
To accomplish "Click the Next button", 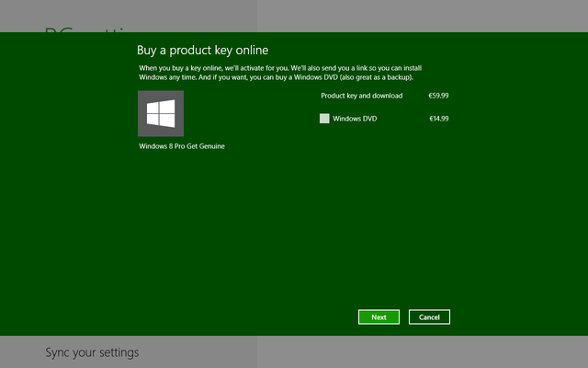I will point(379,317).
